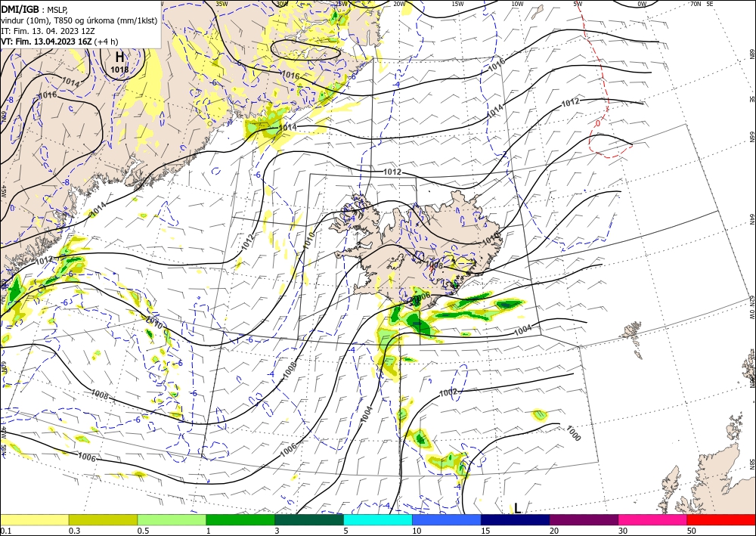756x536 pixels.
Task: Click the '70N' latitude label
Action: 696,4
